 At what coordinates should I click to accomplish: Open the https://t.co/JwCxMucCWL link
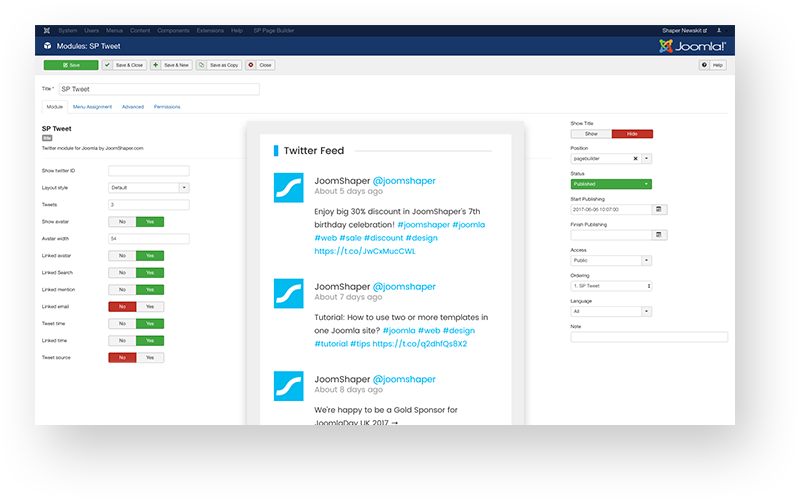coord(365,251)
